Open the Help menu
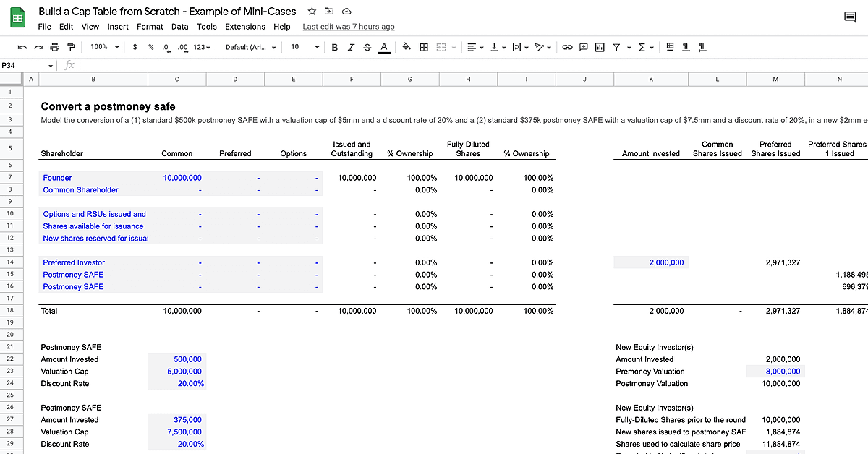The width and height of the screenshot is (868, 454). [x=282, y=27]
